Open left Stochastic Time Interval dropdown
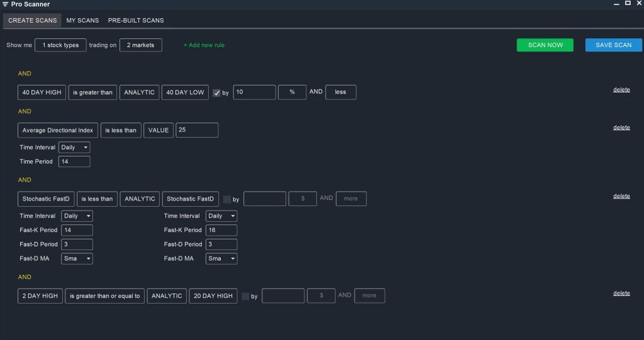644x340 pixels. [x=77, y=216]
